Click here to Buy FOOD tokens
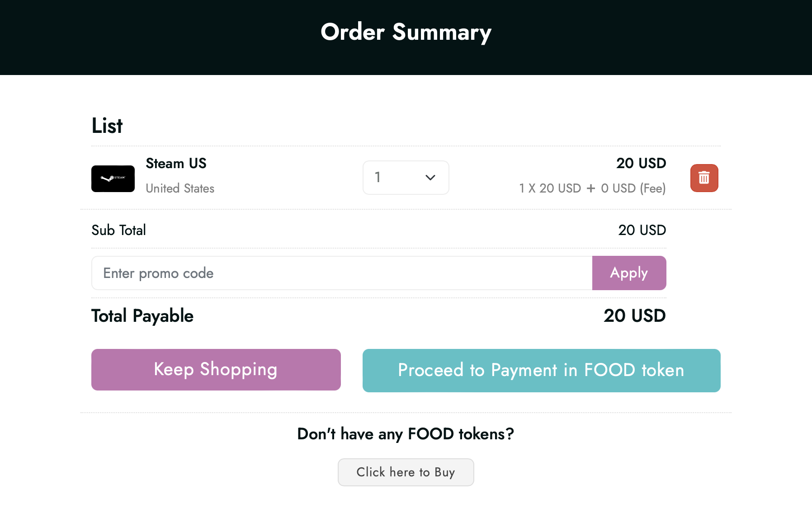The height and width of the screenshot is (527, 812). tap(406, 472)
